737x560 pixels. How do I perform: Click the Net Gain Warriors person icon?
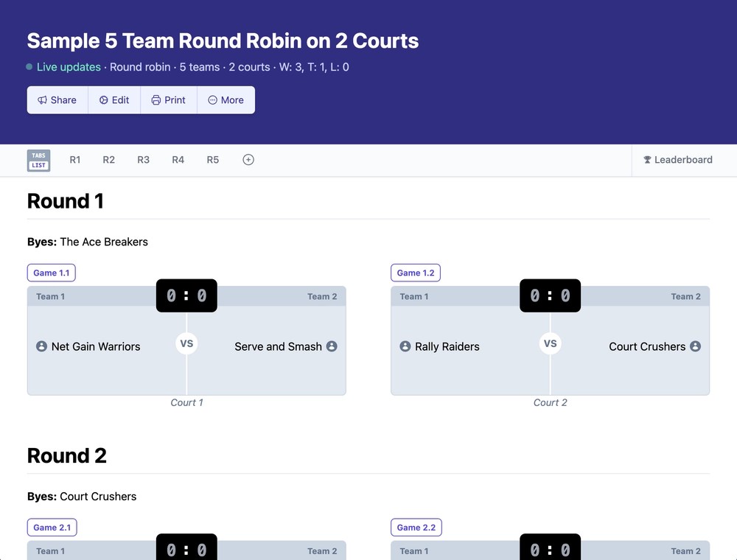click(41, 346)
